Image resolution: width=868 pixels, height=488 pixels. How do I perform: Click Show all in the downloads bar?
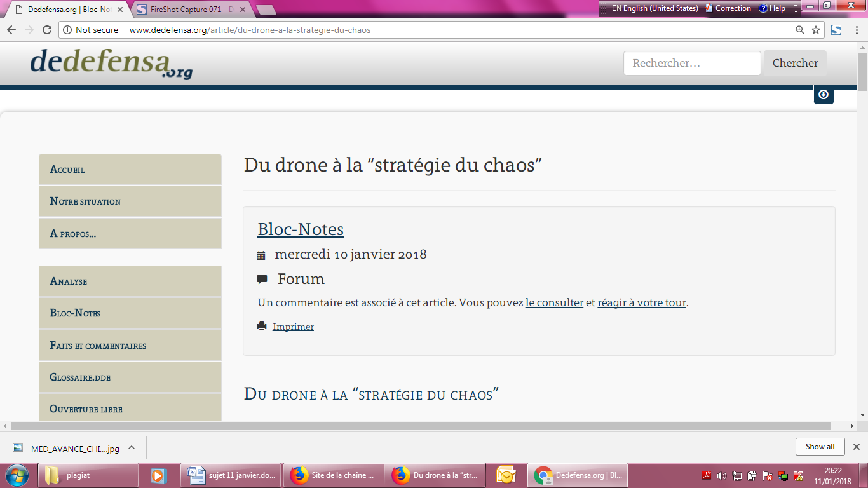[820, 446]
